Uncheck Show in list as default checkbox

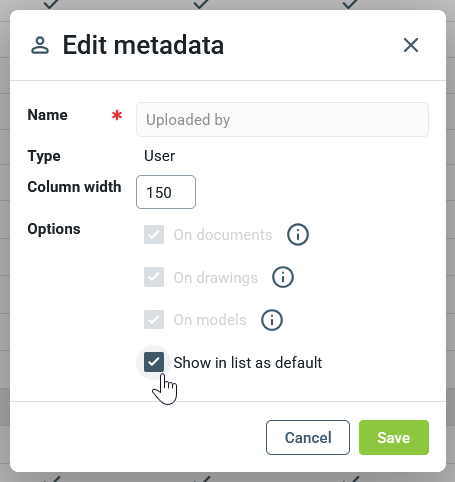pos(154,362)
